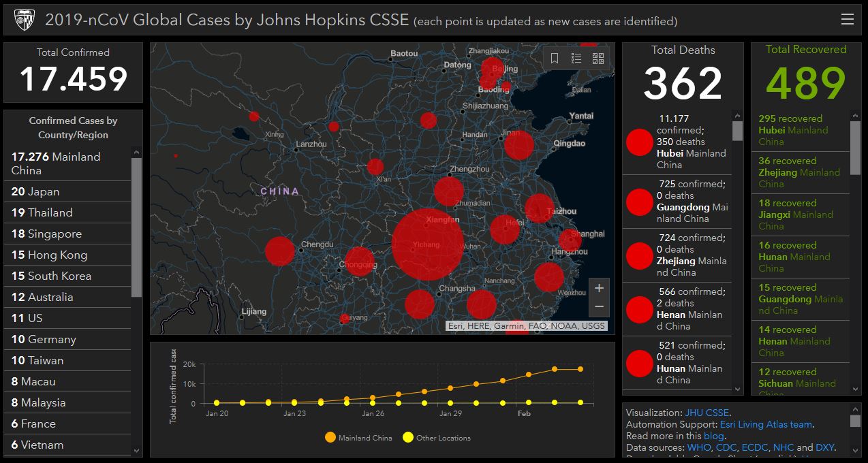Open the JHU CSSE link

[707, 413]
